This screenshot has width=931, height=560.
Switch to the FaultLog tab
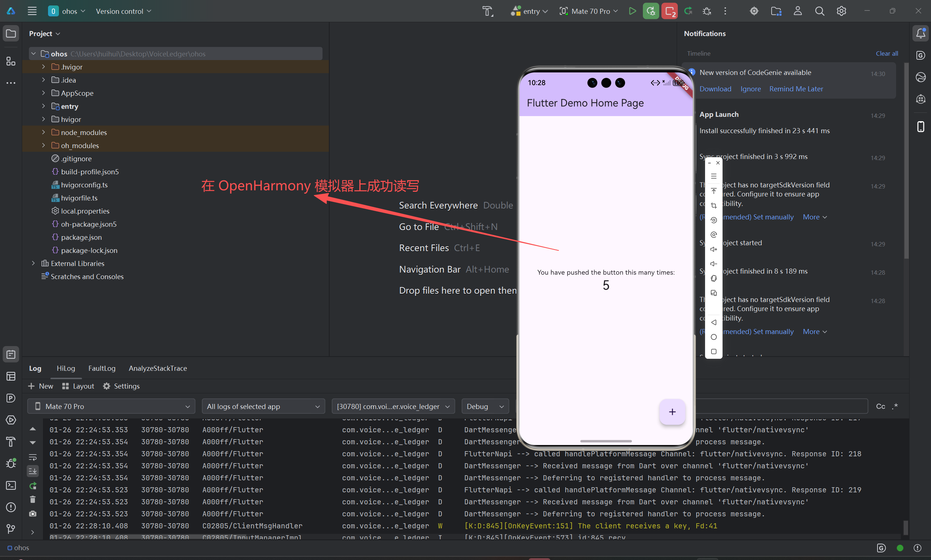[x=102, y=368]
